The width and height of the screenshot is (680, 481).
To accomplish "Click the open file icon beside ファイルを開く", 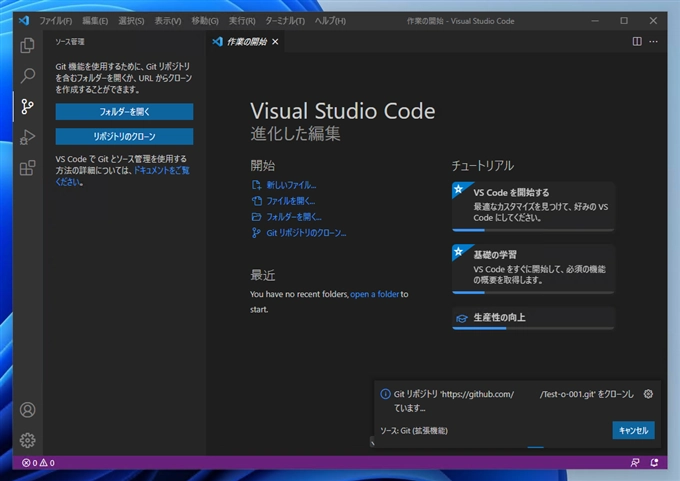I will [x=256, y=201].
